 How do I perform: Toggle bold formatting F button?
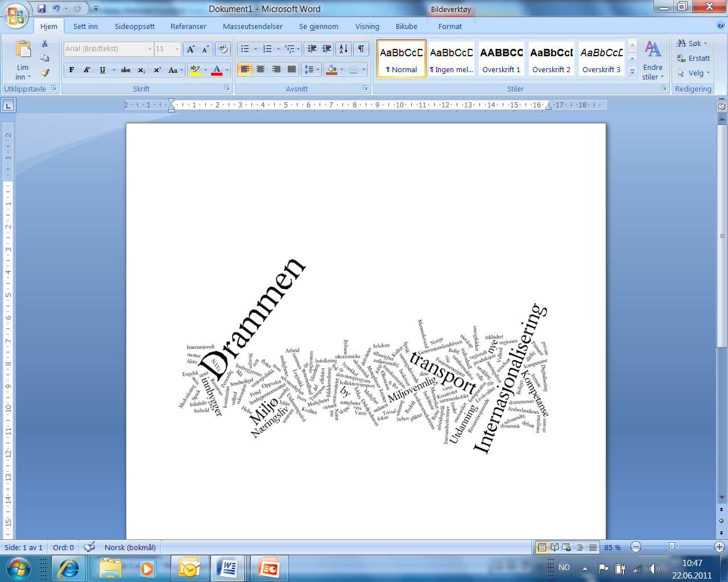pos(71,70)
